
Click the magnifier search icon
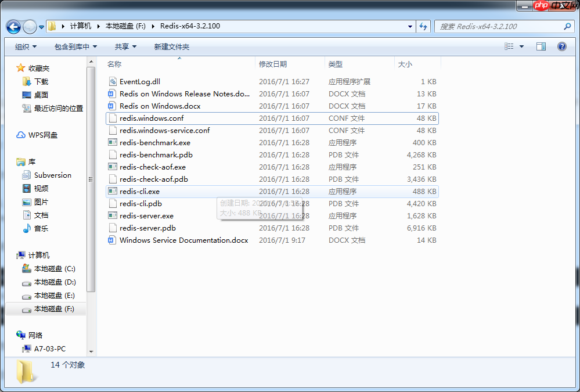(x=567, y=26)
